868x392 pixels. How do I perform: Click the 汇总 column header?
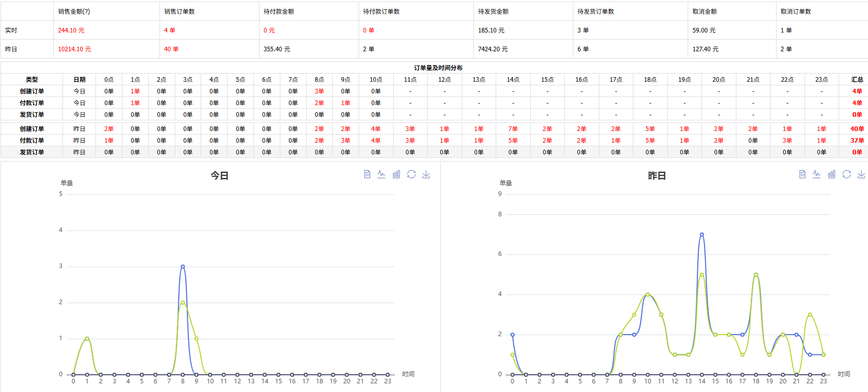pyautogui.click(x=857, y=80)
